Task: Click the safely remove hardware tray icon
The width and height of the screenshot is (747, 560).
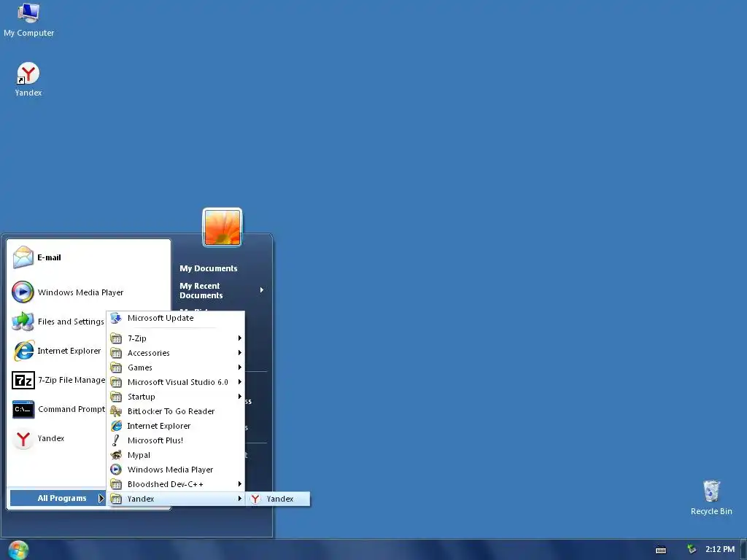Action: (692, 550)
